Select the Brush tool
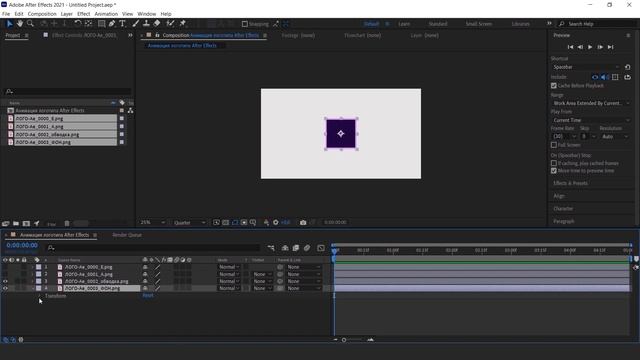The width and height of the screenshot is (640, 360). coord(136,24)
